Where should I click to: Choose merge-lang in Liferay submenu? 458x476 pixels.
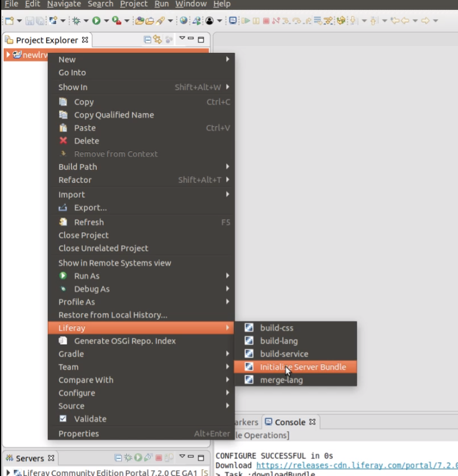(x=296, y=380)
